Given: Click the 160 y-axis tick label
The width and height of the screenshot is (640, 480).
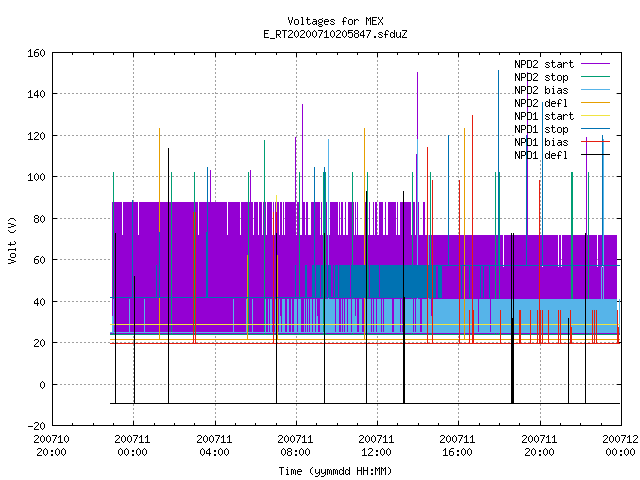Looking at the screenshot, I should [x=36, y=53].
